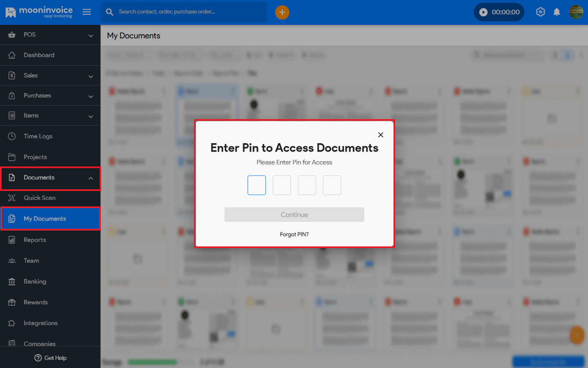
Task: Click the Banking icon in sidebar
Action: 12,281
